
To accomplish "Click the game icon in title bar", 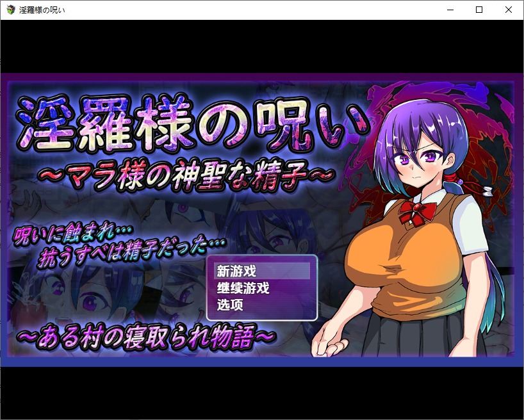I will pyautogui.click(x=11, y=10).
